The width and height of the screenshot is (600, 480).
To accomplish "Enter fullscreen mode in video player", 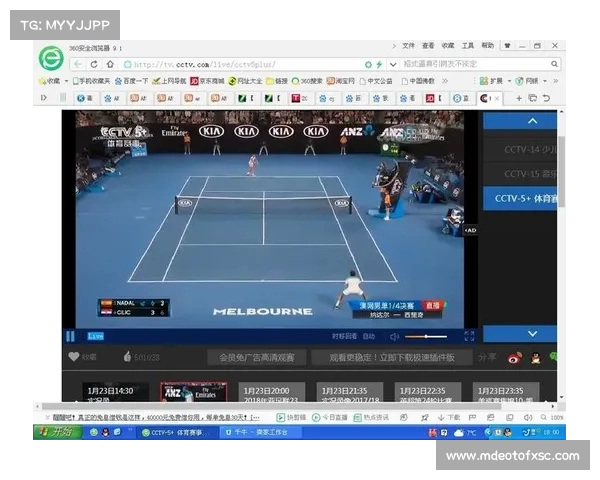I will pyautogui.click(x=469, y=337).
